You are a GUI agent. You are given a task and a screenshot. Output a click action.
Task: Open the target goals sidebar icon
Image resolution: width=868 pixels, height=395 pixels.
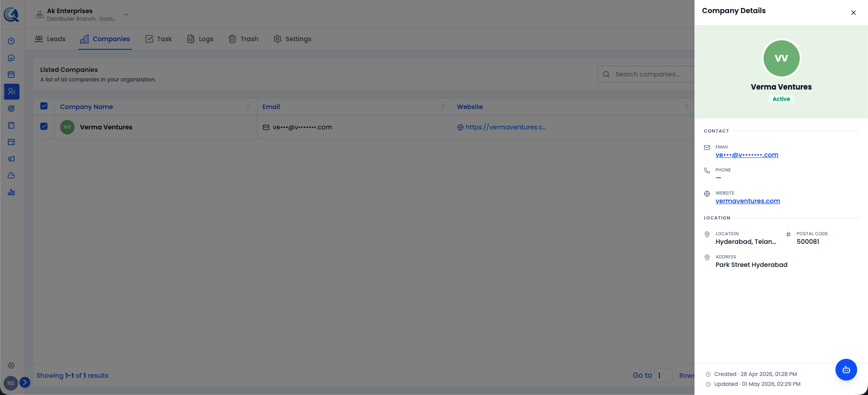click(11, 109)
